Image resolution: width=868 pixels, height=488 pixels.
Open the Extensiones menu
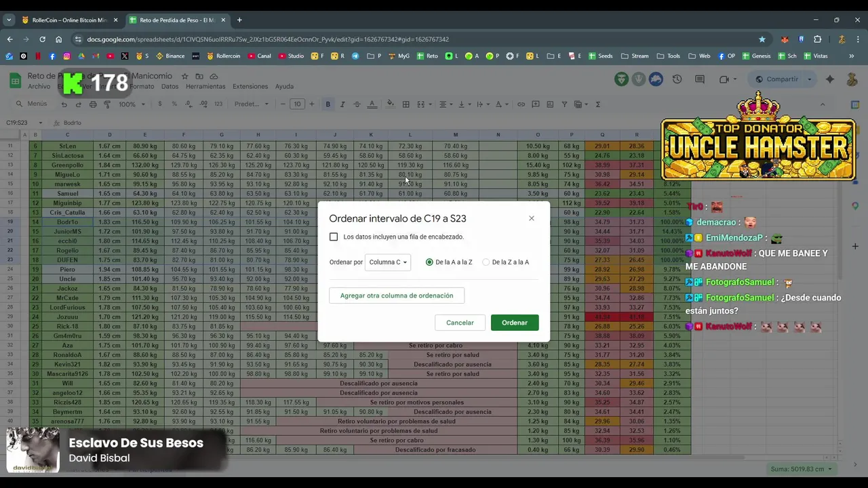250,87
